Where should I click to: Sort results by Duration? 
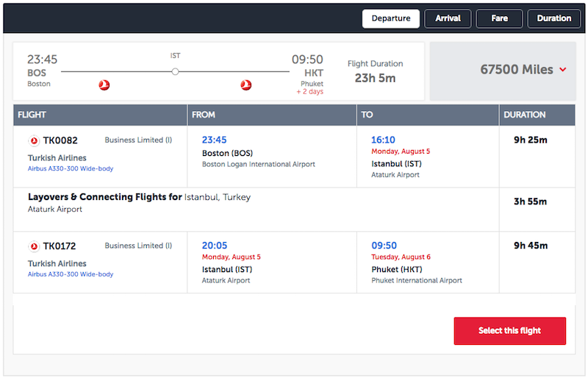pyautogui.click(x=554, y=18)
